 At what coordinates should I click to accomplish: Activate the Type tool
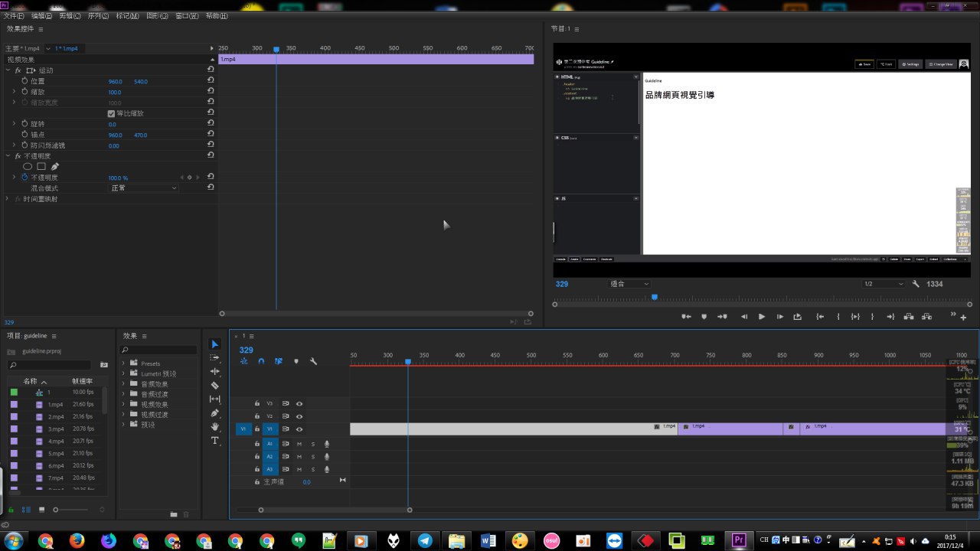[214, 441]
